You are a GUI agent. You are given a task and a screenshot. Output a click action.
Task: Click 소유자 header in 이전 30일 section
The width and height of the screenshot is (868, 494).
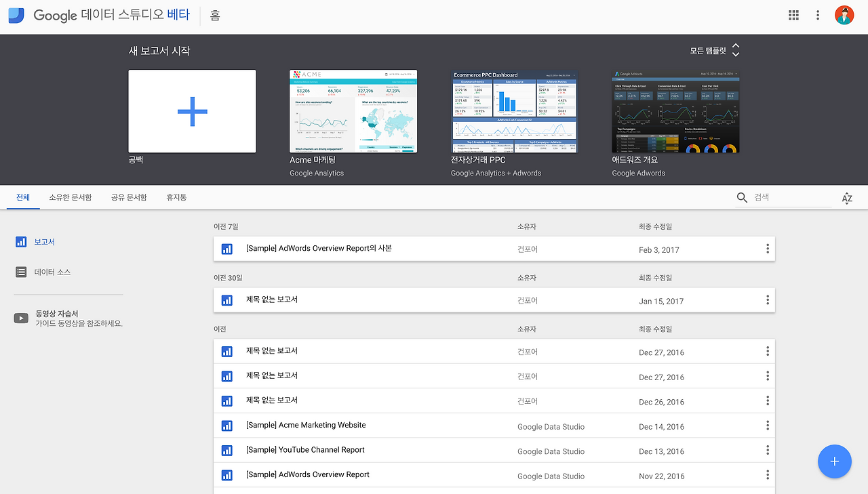point(526,278)
